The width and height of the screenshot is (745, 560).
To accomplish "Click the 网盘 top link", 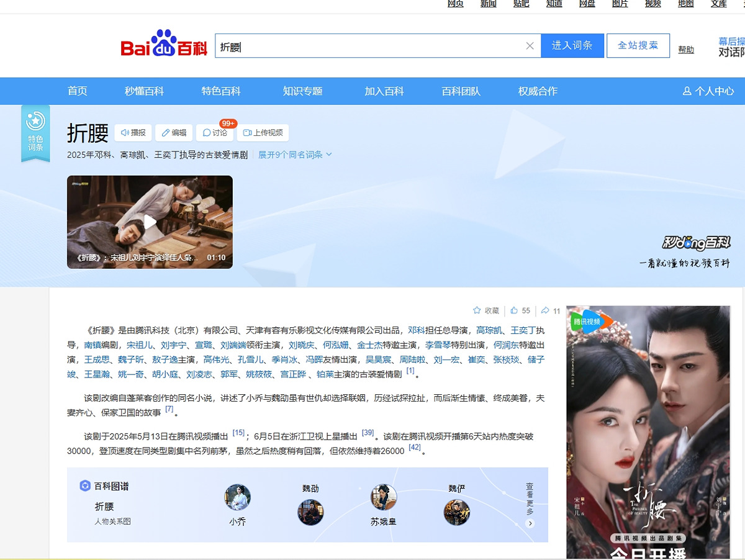I will coord(587,4).
